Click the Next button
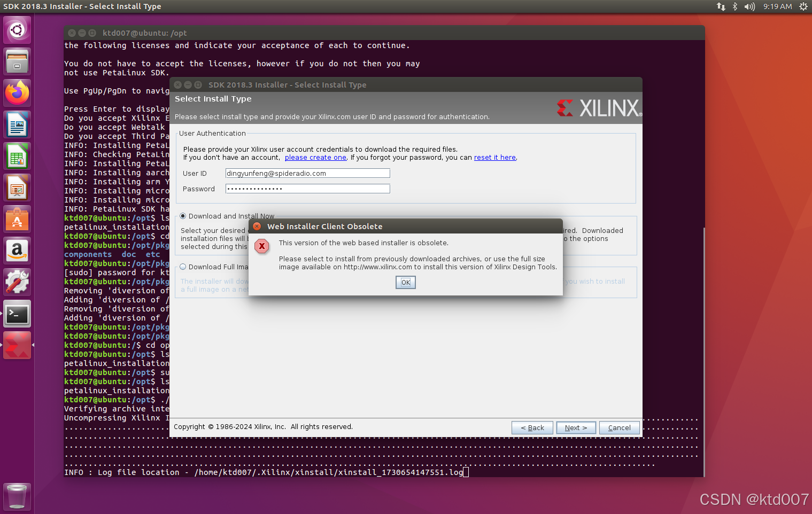The height and width of the screenshot is (514, 812). pos(576,427)
